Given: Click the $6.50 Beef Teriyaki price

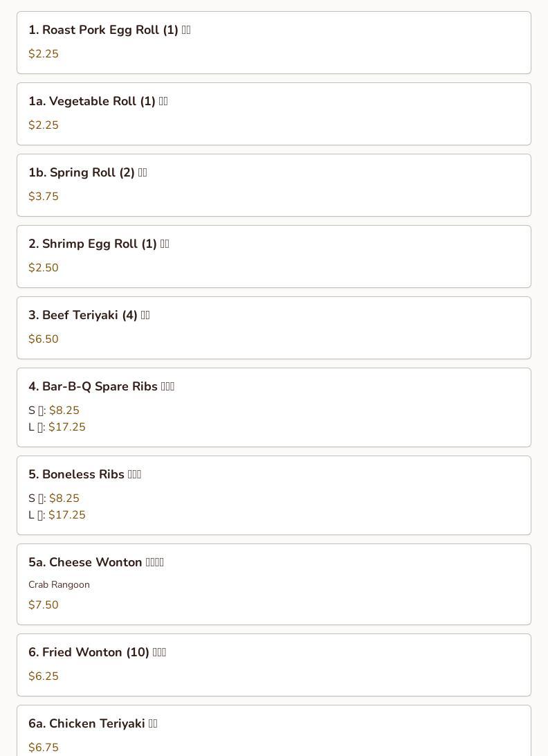Looking at the screenshot, I should tap(44, 339).
